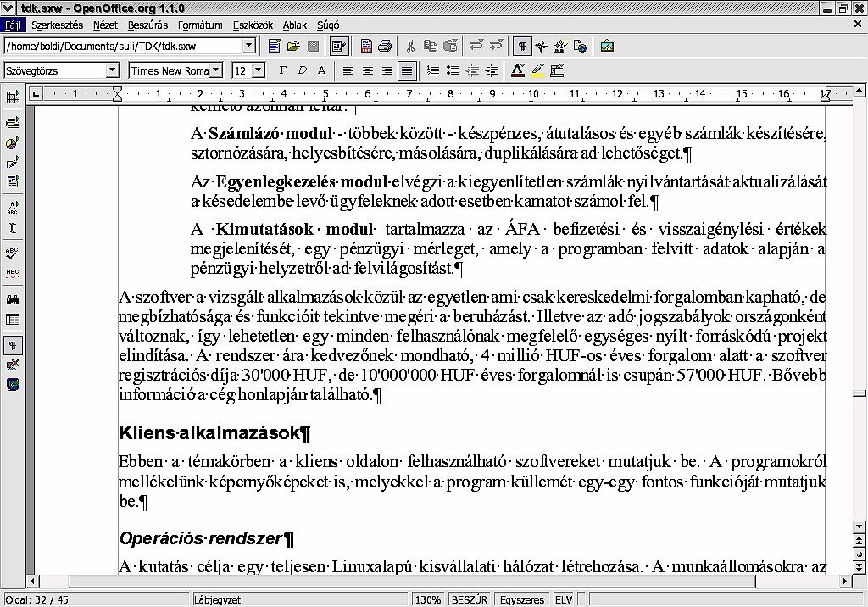Open Insert Object chart icon
The width and height of the screenshot is (868, 607).
pyautogui.click(x=13, y=143)
